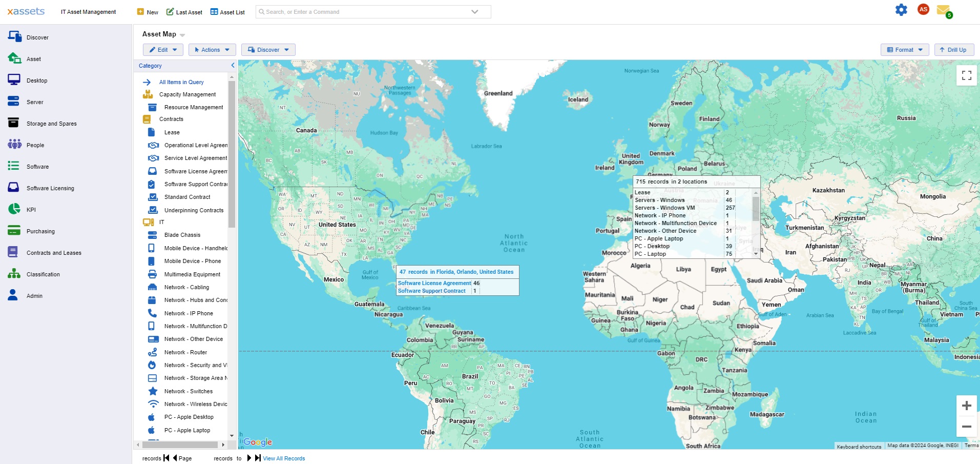Click New in the top bar
Image resolution: width=980 pixels, height=464 pixels.
[148, 12]
